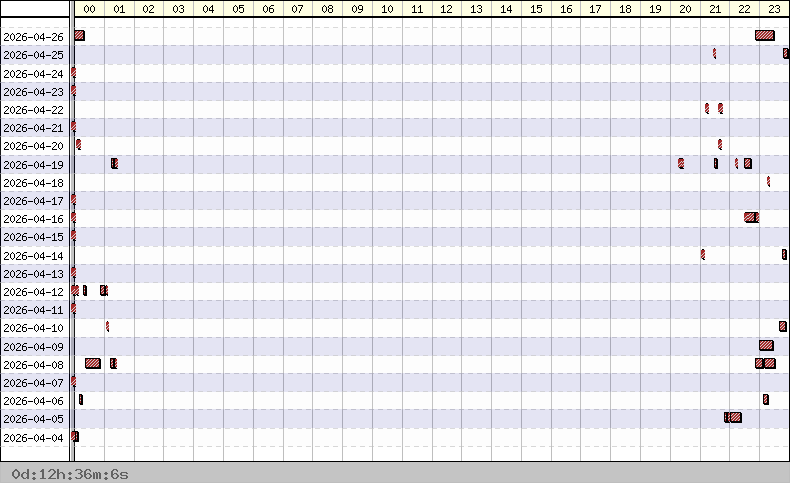Image resolution: width=790 pixels, height=483 pixels.
Task: Select the 2026-04-16 bar in hour 22
Action: (x=751, y=217)
